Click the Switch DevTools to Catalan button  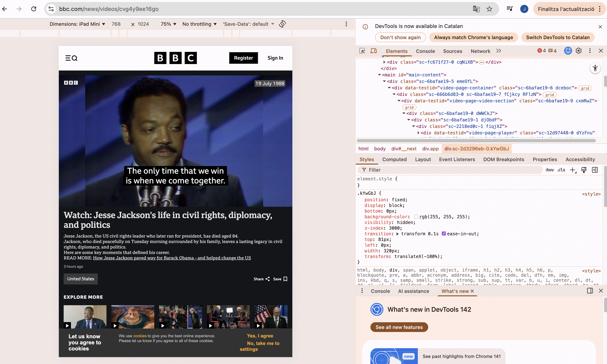(x=558, y=37)
